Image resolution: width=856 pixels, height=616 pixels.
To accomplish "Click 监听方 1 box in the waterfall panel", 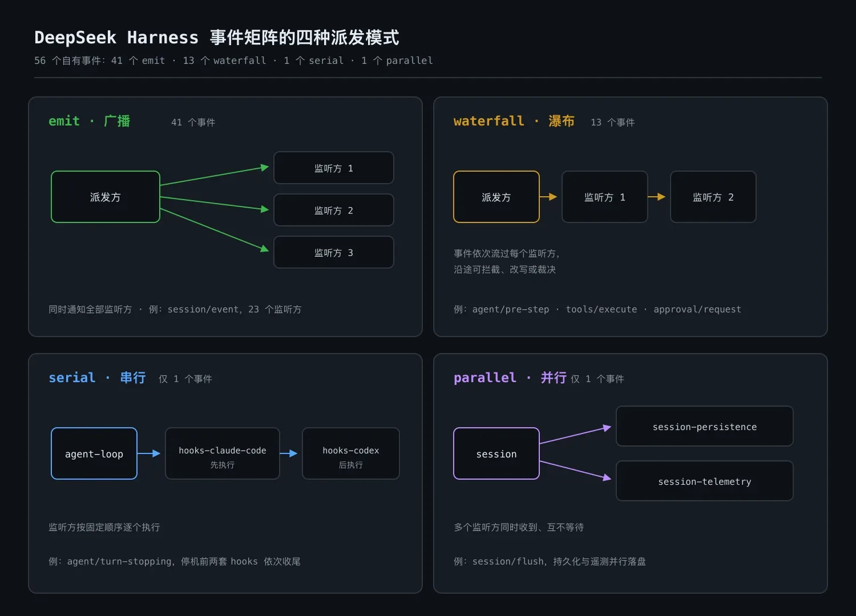I will click(x=605, y=197).
